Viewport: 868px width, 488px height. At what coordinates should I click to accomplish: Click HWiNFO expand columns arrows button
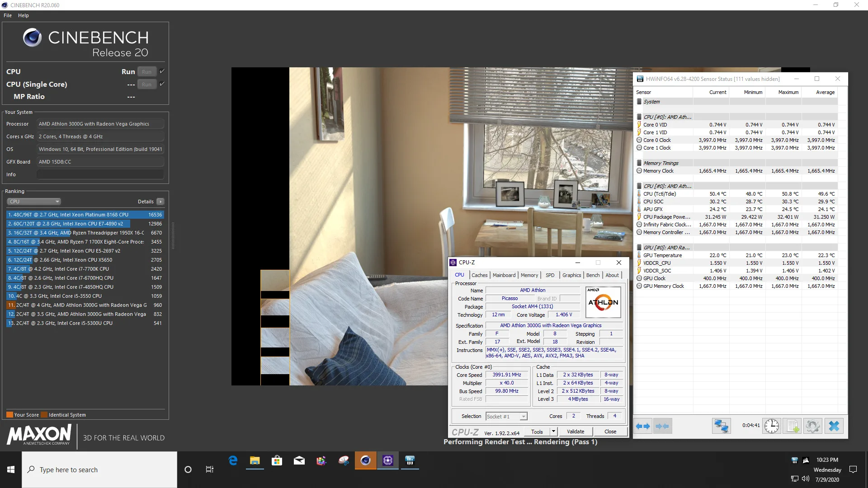pyautogui.click(x=642, y=426)
